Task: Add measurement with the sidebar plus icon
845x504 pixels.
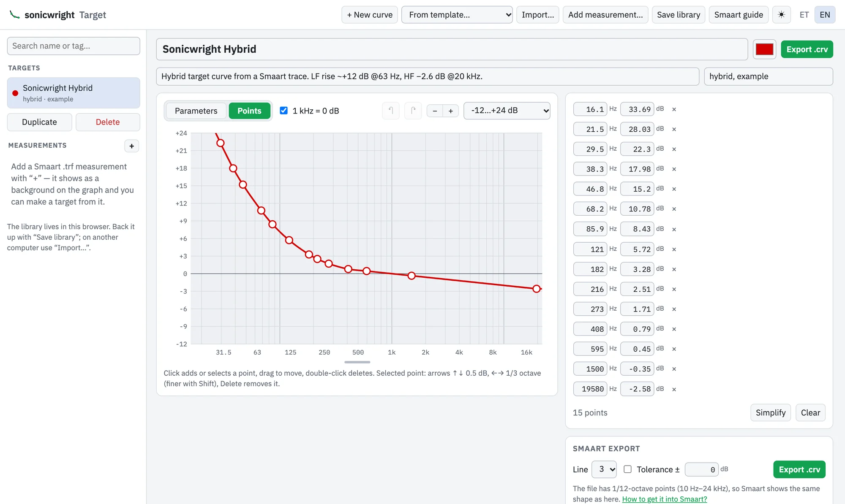Action: tap(132, 146)
